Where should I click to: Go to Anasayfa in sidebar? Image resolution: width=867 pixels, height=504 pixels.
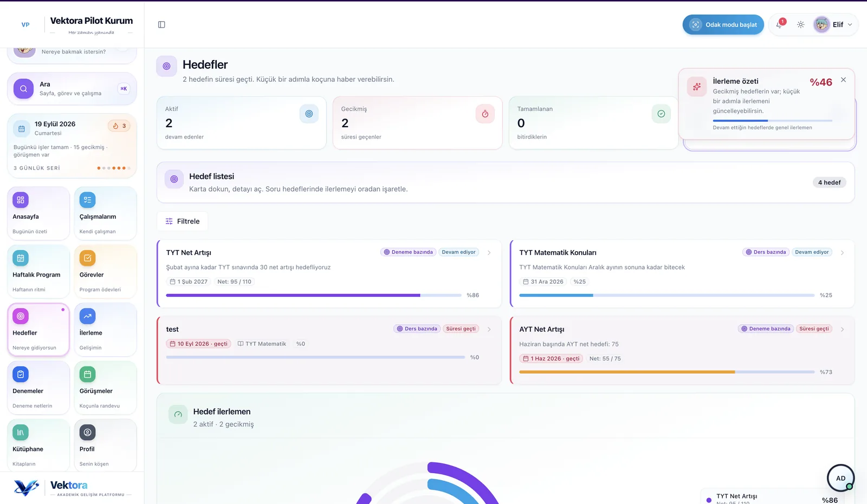point(38,213)
